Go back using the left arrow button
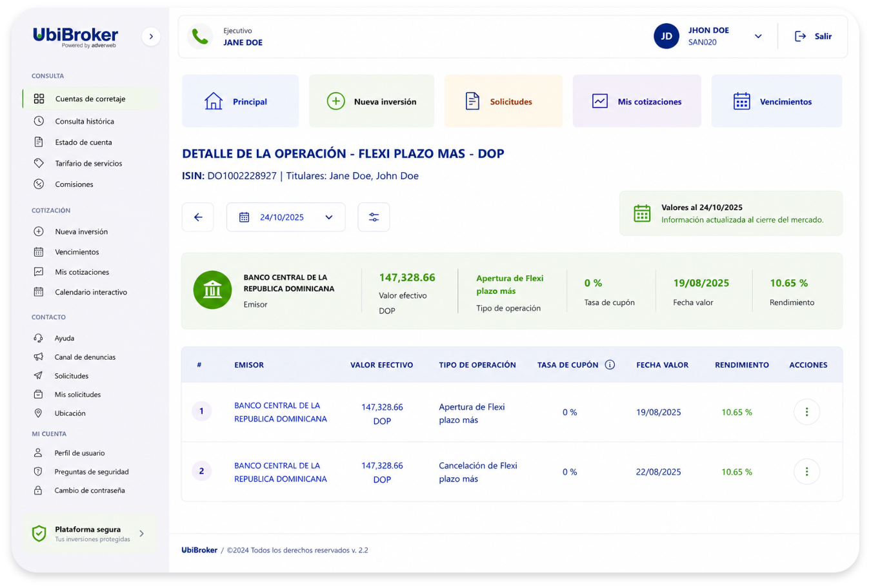This screenshot has height=588, width=871. point(198,217)
